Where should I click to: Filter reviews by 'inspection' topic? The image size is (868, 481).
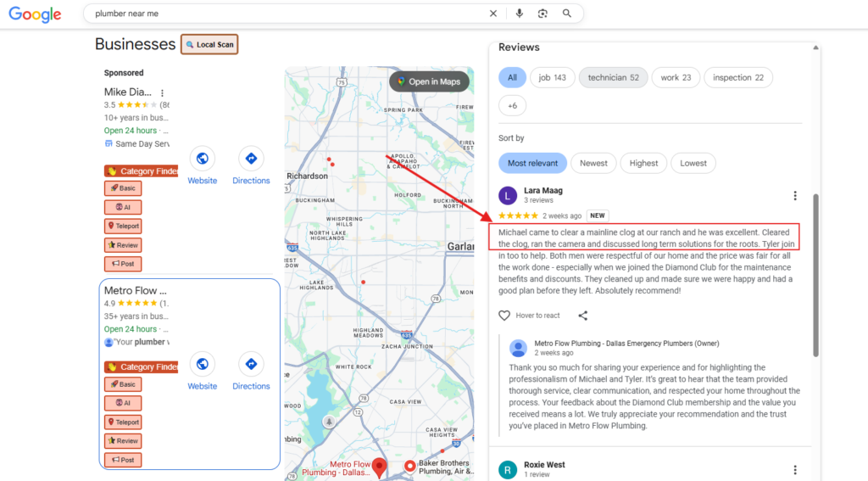737,77
